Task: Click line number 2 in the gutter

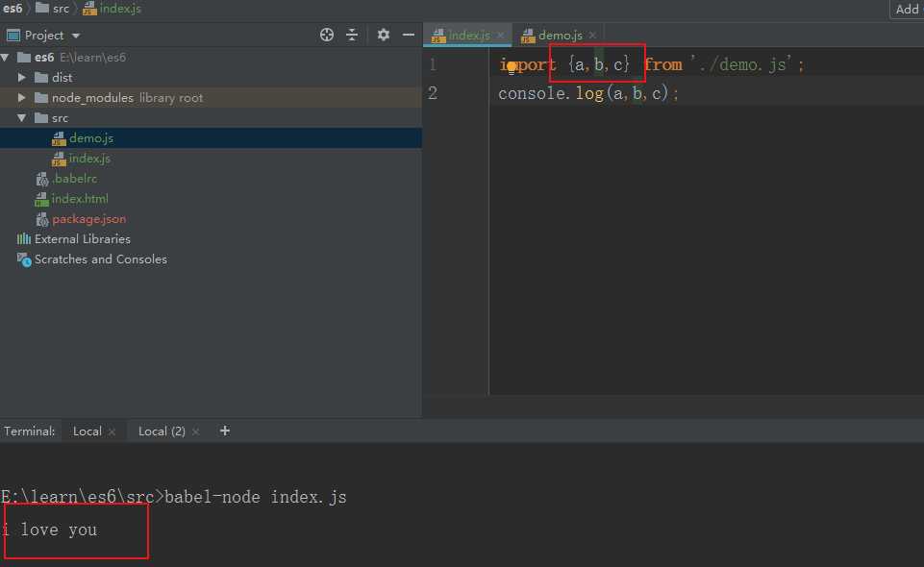Action: tap(433, 93)
